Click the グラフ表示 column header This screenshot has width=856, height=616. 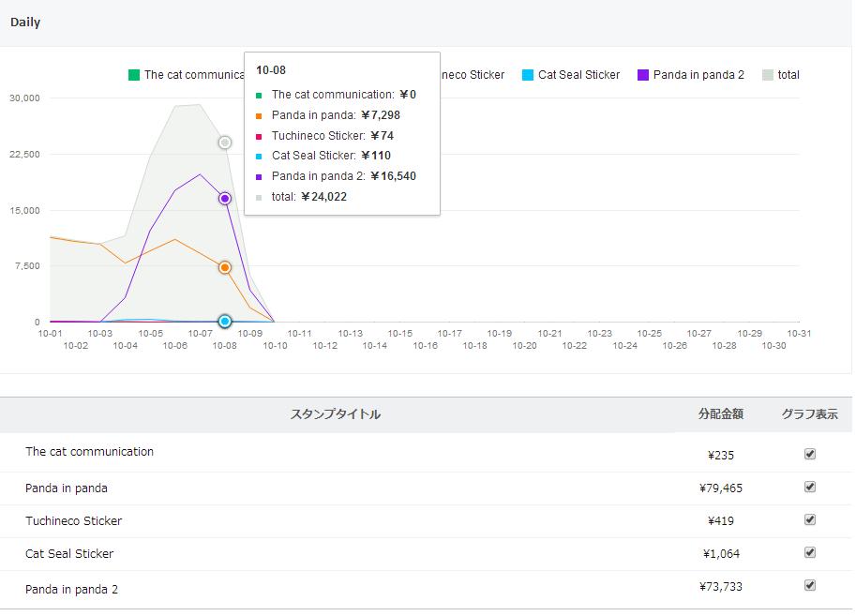click(810, 414)
